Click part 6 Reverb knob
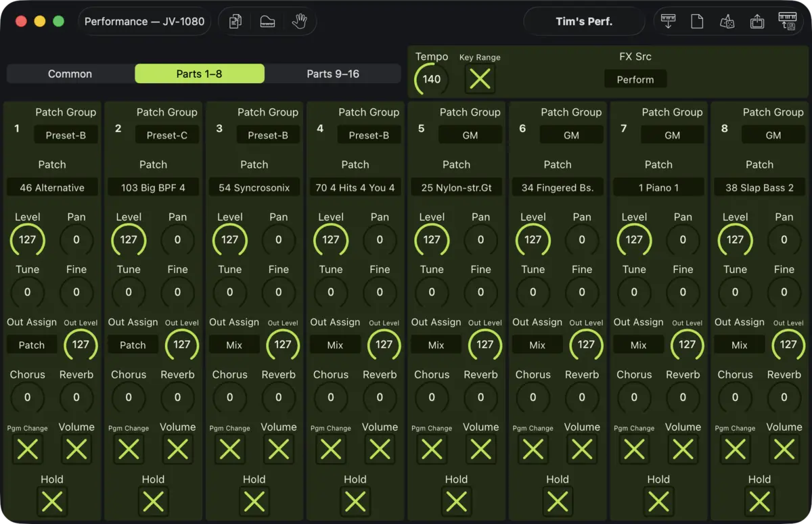 click(582, 397)
